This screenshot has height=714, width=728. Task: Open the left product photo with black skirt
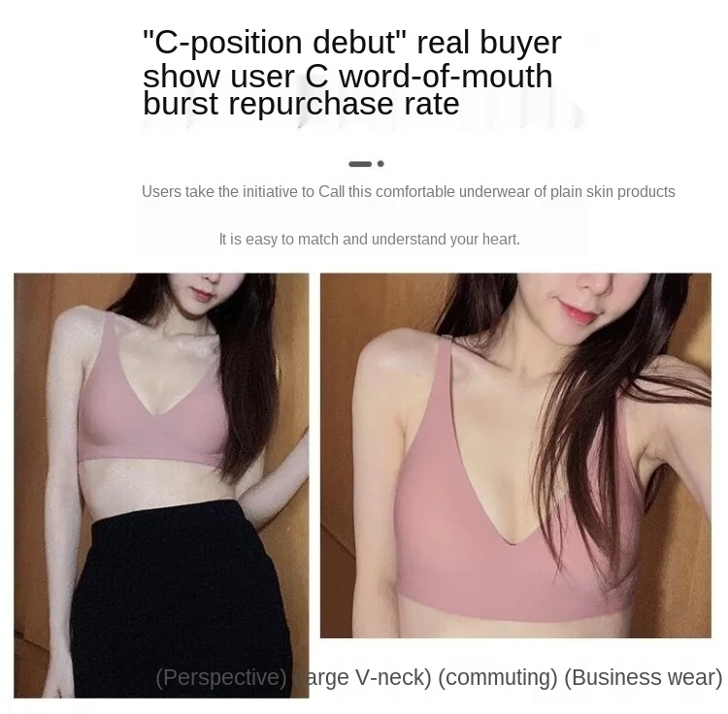(161, 485)
